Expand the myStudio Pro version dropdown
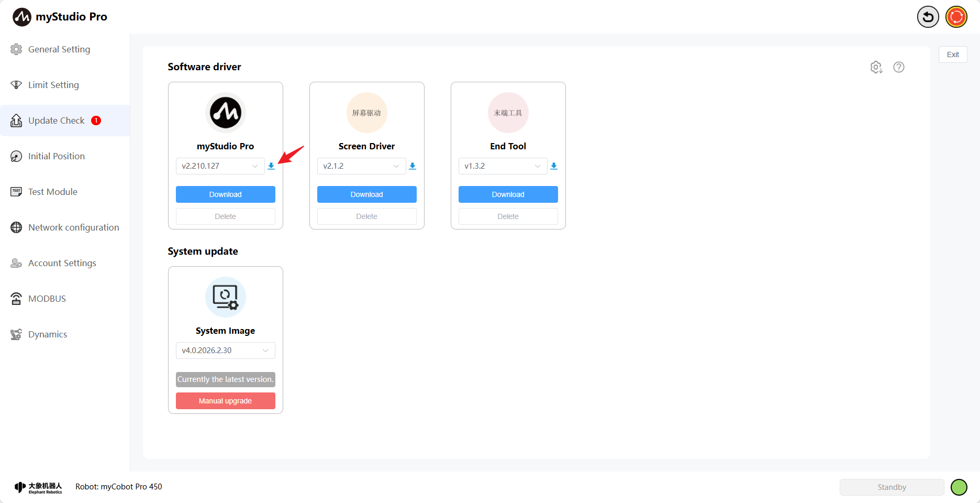Screen dimensions: 980x503 pos(220,166)
